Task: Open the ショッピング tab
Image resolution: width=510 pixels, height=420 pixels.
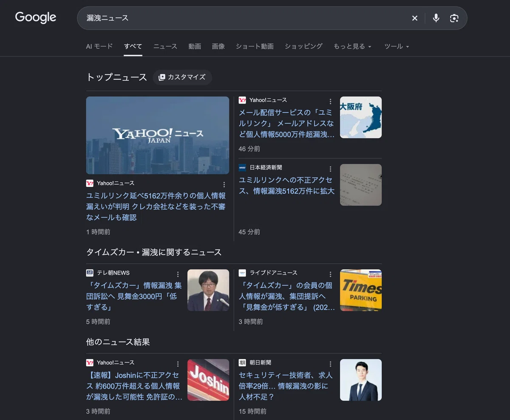Action: [303, 46]
